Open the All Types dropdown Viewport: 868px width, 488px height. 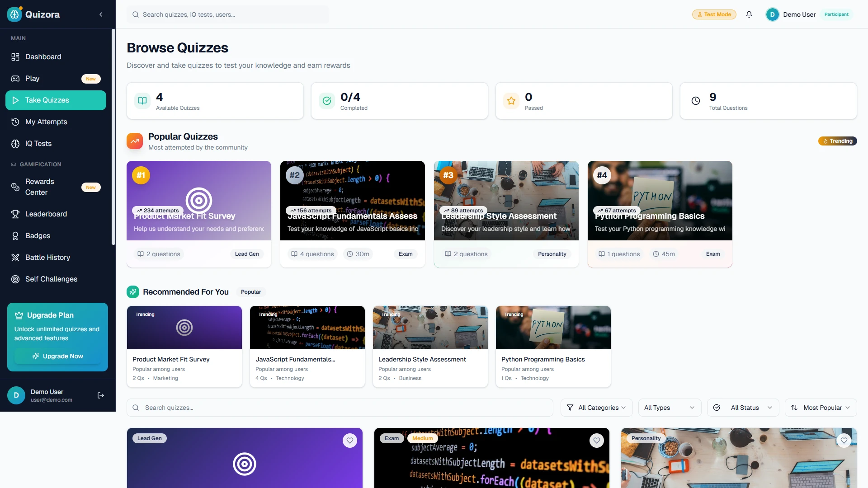click(x=670, y=408)
